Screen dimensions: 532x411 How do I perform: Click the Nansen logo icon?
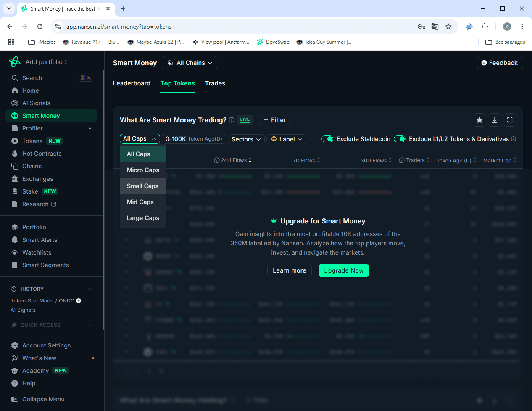point(15,62)
